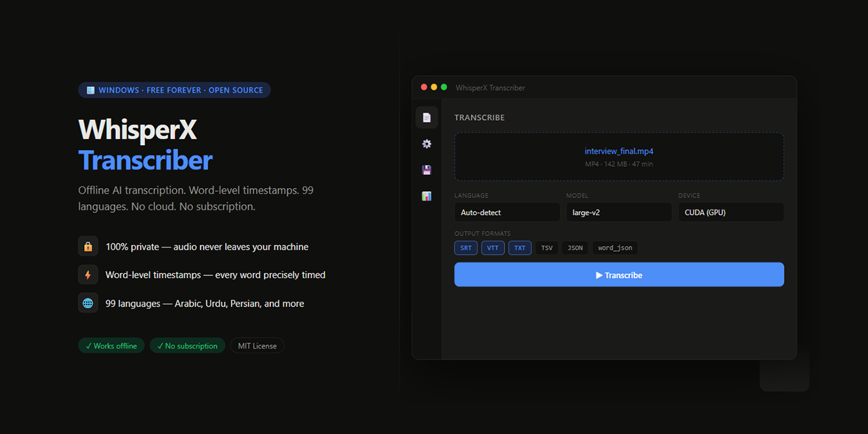Open the Model large-v2 dropdown
Screen dimensions: 868x434
(x=619, y=212)
